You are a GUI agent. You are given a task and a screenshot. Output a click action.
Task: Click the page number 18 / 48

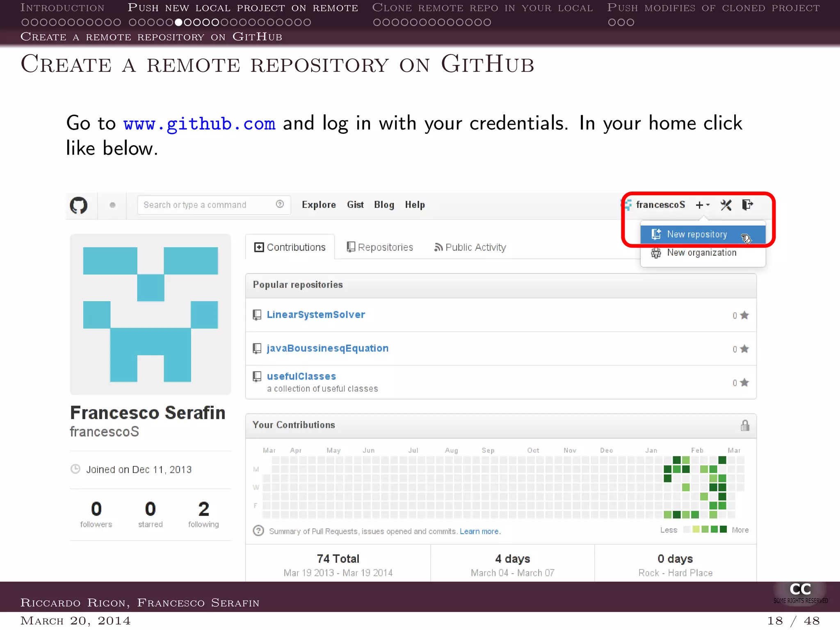point(794,621)
